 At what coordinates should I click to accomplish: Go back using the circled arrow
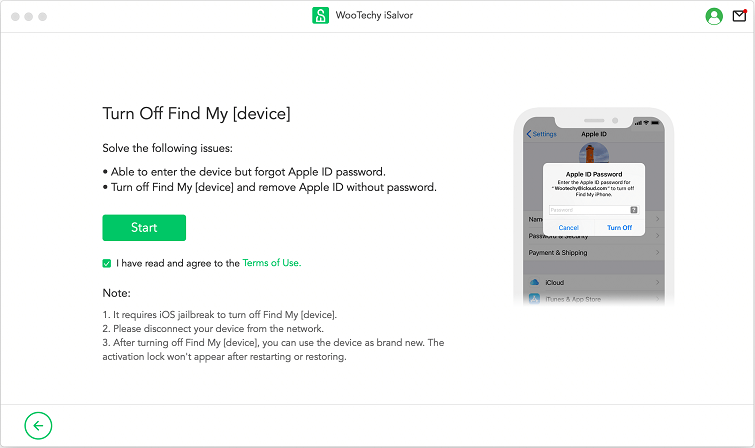(x=38, y=426)
